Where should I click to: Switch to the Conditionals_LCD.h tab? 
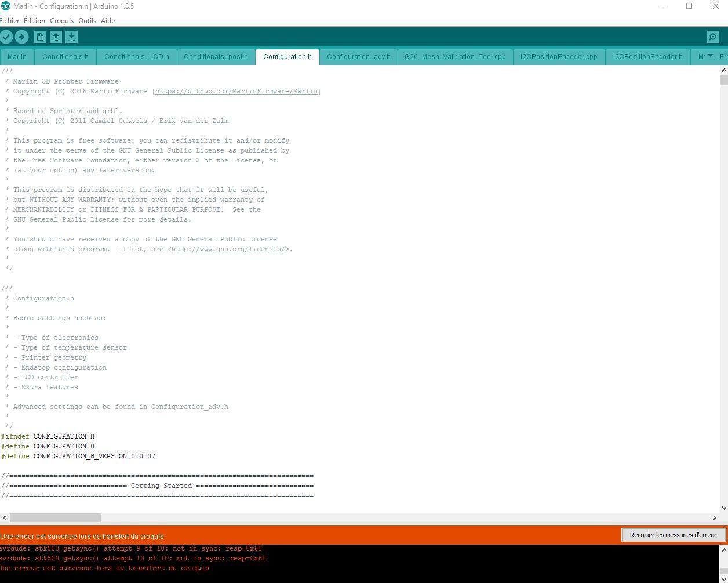point(137,57)
